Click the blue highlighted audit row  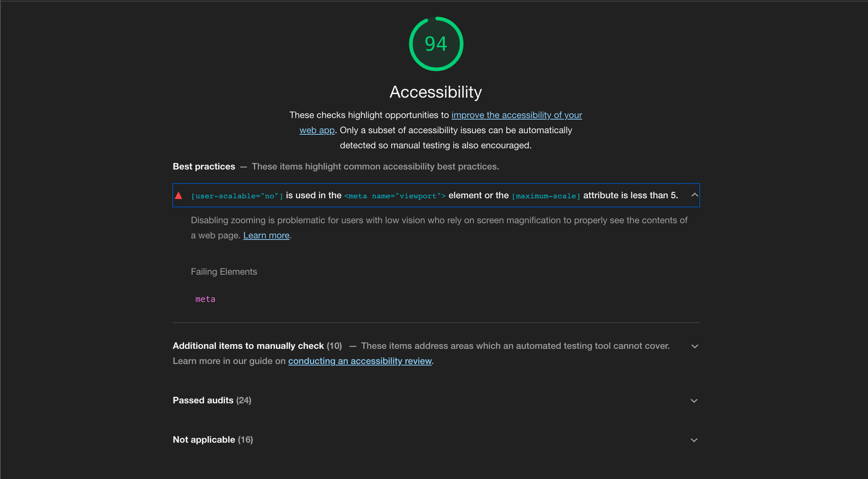(435, 195)
